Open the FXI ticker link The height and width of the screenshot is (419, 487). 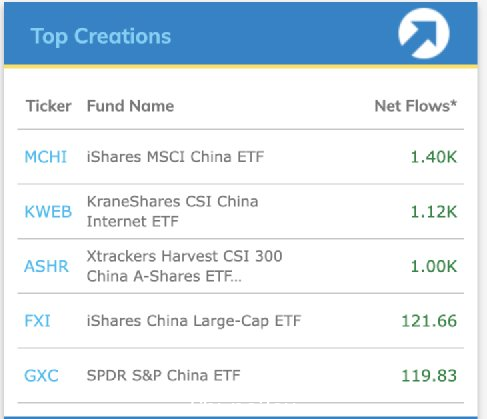(x=37, y=321)
